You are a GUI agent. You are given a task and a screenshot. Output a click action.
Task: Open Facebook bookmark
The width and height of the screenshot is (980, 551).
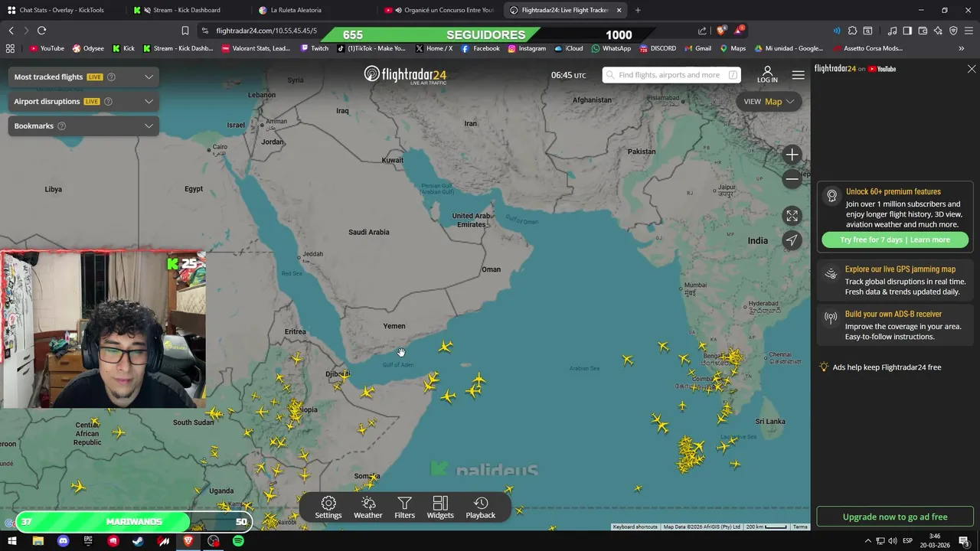coord(480,48)
